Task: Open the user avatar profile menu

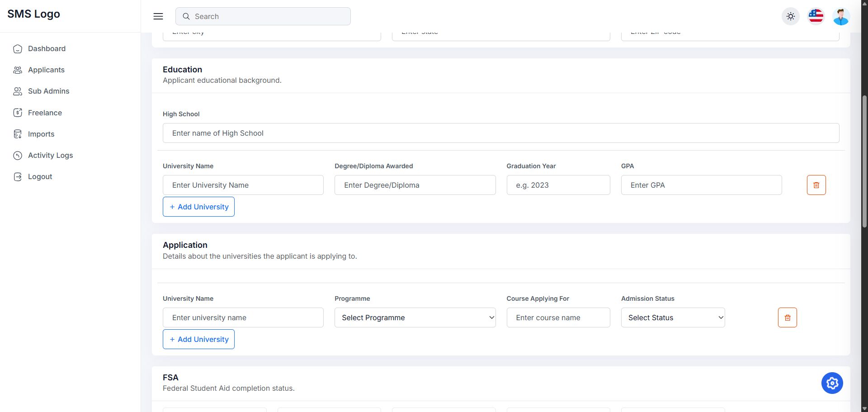Action: tap(841, 17)
